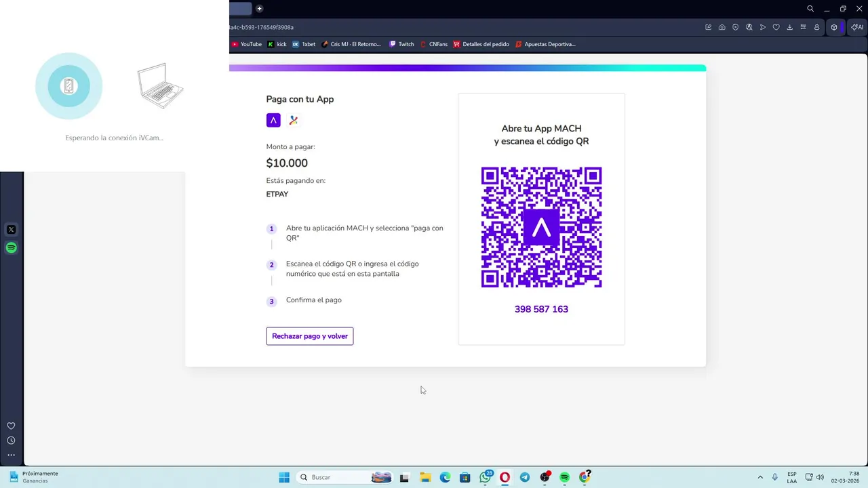
Task: Open Task View in taskbar
Action: click(404, 477)
